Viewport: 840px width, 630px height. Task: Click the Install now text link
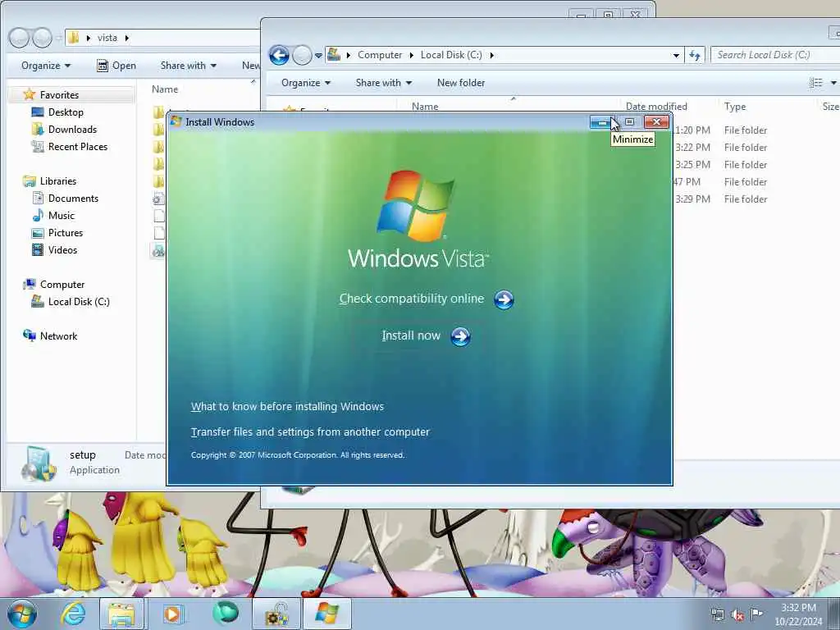tap(411, 336)
